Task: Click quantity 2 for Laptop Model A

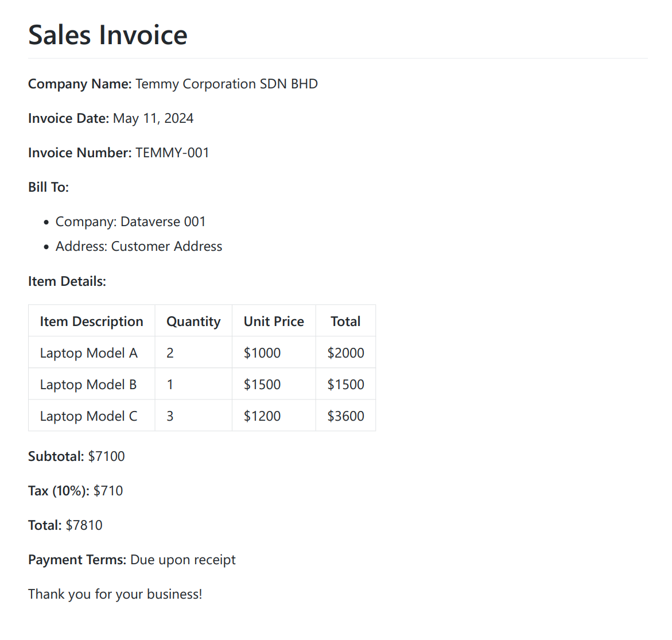Action: tap(193, 353)
